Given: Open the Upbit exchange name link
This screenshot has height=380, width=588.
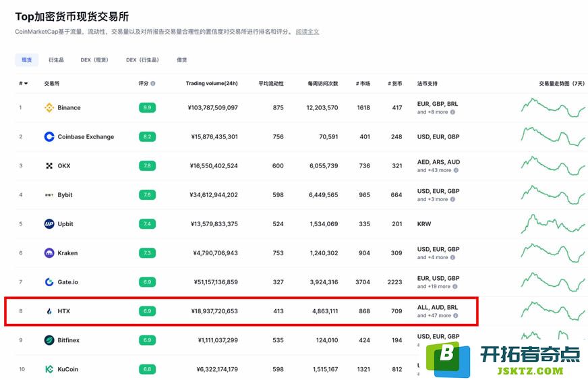Looking at the screenshot, I should (65, 224).
